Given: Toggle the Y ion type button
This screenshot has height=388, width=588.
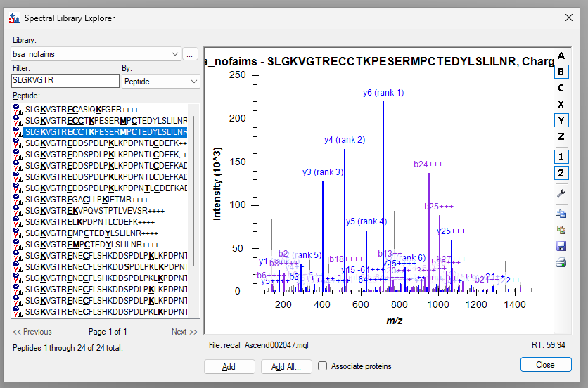Looking at the screenshot, I should click(561, 120).
